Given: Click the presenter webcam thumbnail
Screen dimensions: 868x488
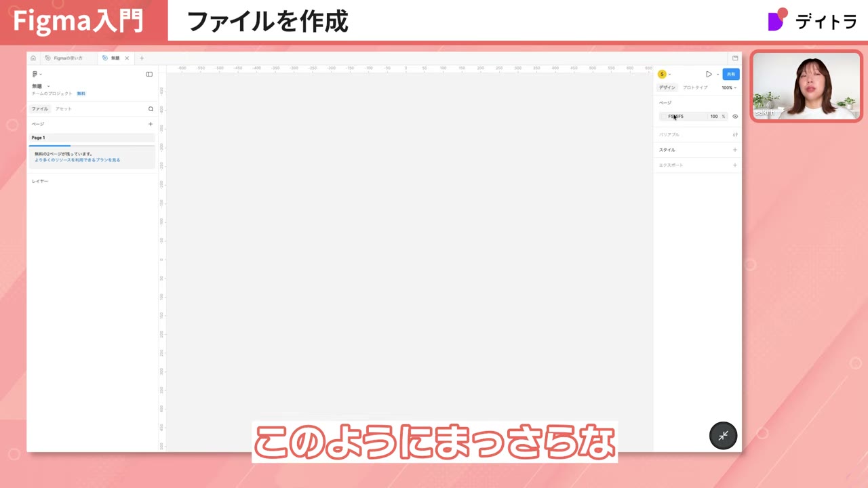Looking at the screenshot, I should tap(806, 86).
